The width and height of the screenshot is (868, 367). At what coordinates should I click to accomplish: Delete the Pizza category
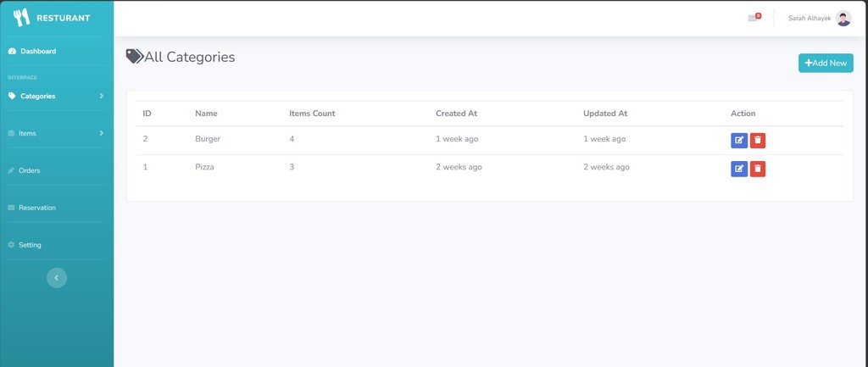(x=758, y=169)
